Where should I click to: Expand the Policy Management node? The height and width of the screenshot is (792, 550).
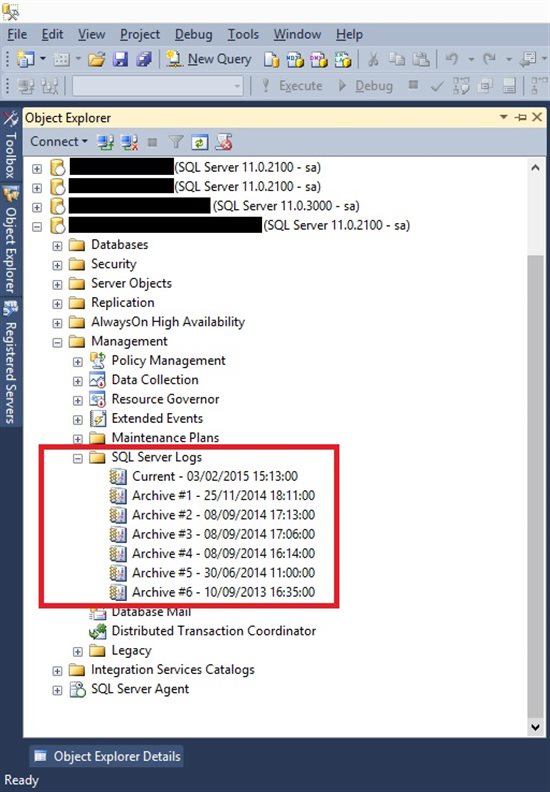click(x=77, y=362)
